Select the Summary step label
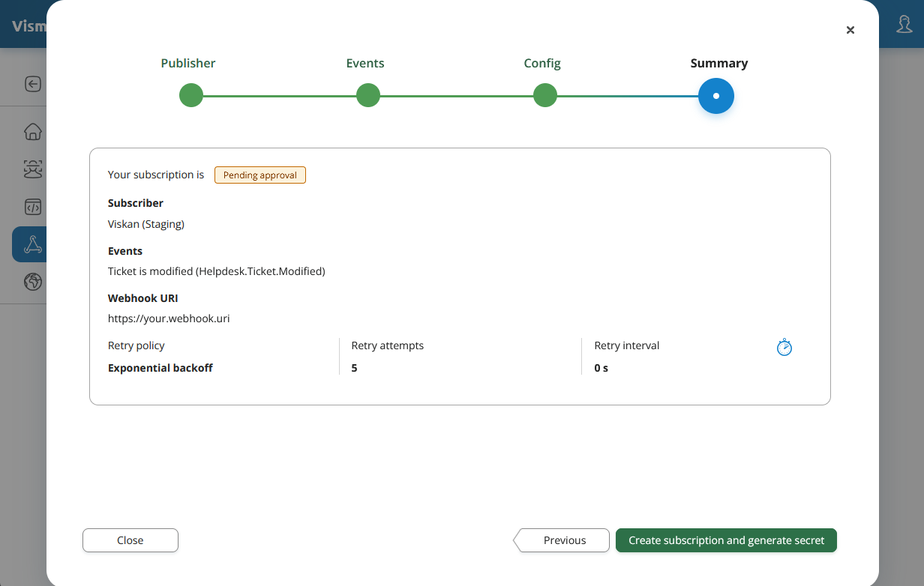 point(718,64)
